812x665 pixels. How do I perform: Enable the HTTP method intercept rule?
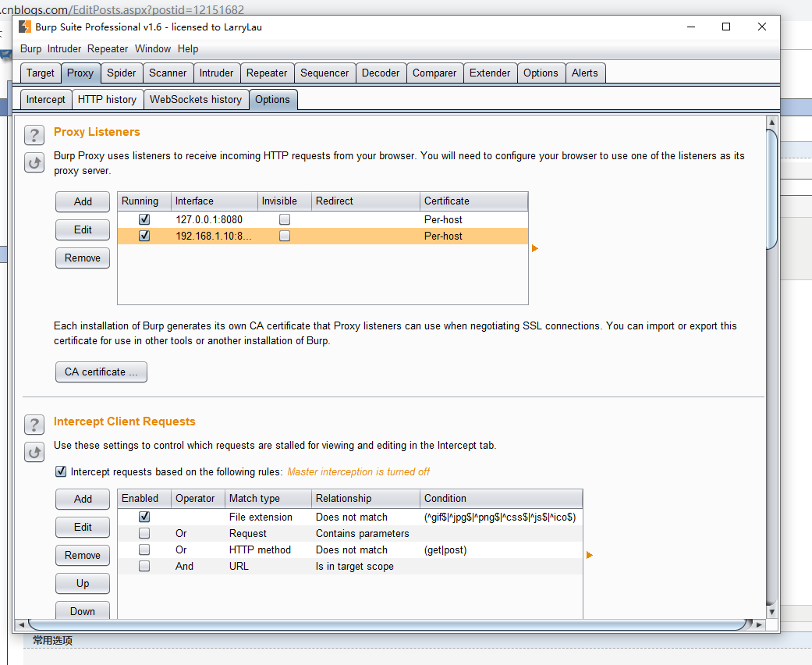tap(144, 549)
